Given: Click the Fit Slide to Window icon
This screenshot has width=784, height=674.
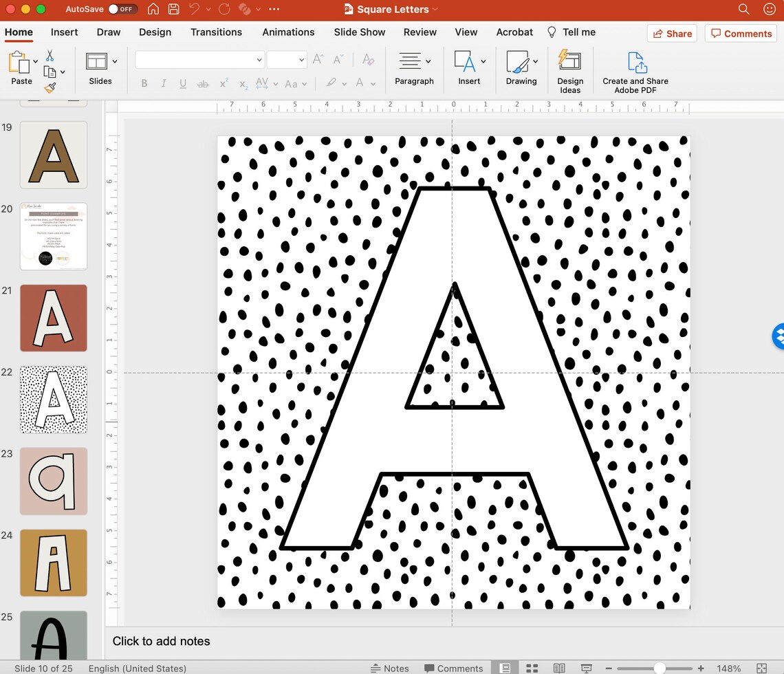Looking at the screenshot, I should (x=761, y=668).
